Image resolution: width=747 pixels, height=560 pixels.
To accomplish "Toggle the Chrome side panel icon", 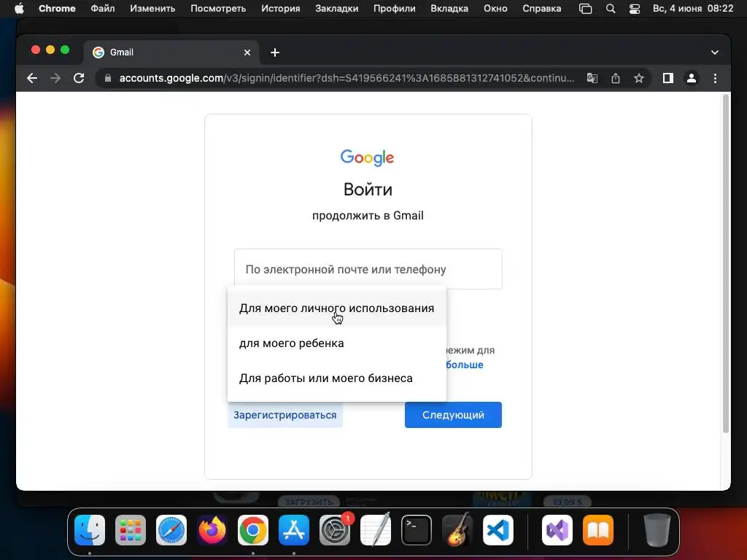I will [668, 78].
